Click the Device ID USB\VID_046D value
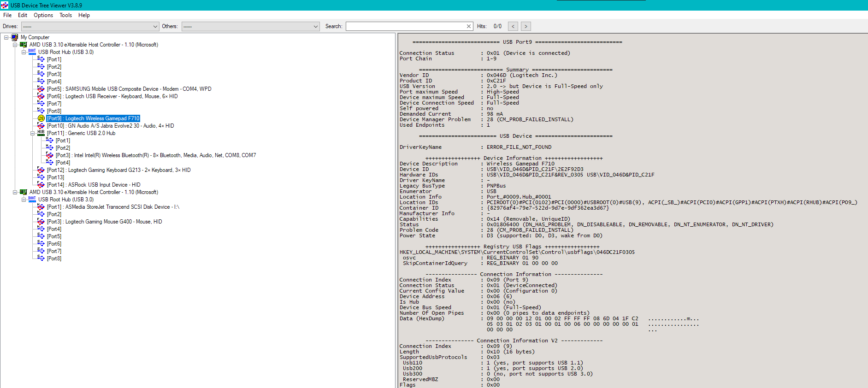This screenshot has height=388, width=868. (x=535, y=169)
